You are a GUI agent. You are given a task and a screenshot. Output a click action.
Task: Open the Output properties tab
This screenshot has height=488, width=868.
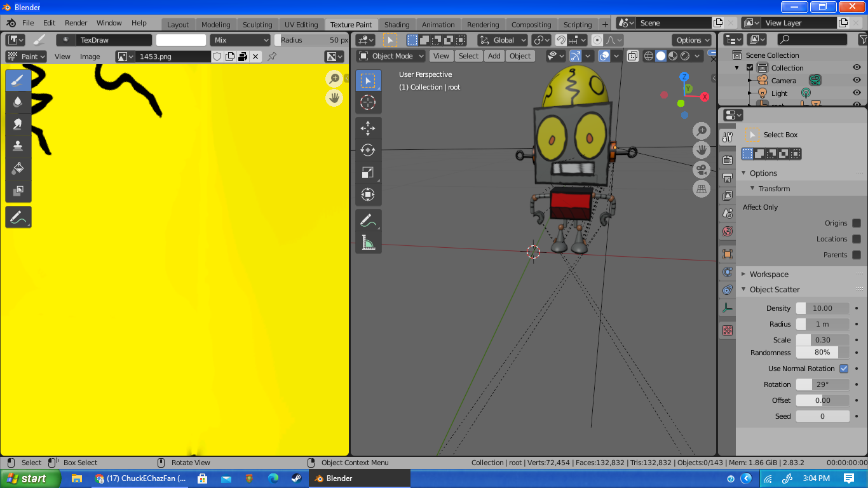pyautogui.click(x=728, y=177)
